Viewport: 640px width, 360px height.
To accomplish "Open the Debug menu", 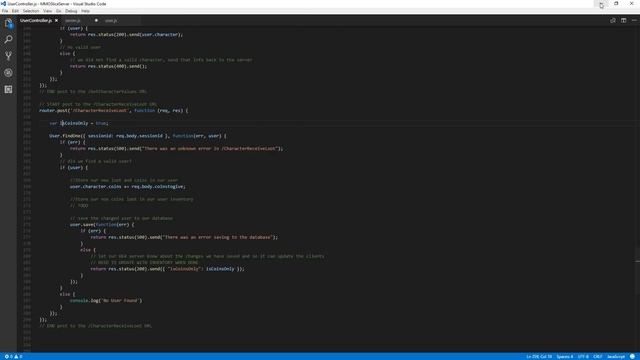I will 71,11.
